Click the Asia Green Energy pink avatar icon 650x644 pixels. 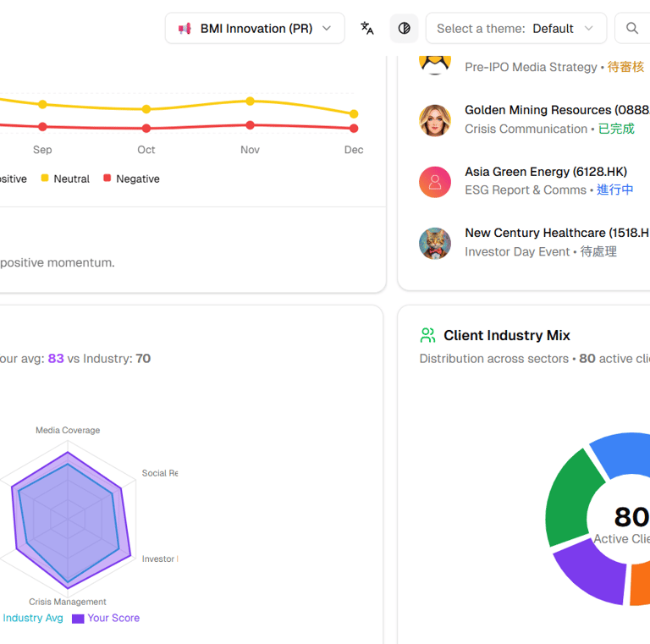[435, 182]
